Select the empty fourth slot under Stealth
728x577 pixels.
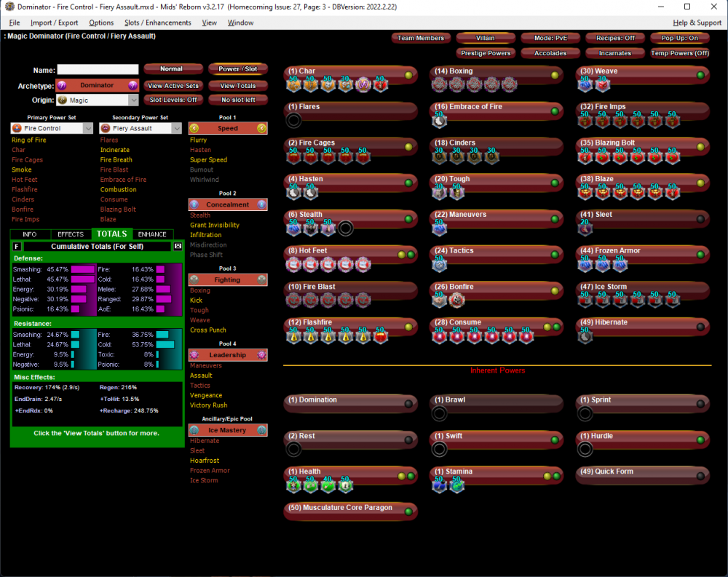pyautogui.click(x=347, y=229)
